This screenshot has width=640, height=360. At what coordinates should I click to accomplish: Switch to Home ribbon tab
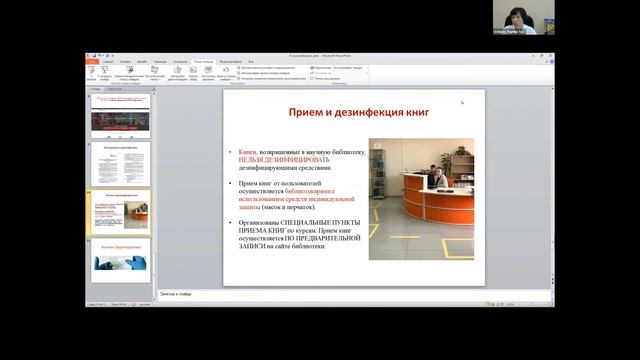tap(108, 62)
